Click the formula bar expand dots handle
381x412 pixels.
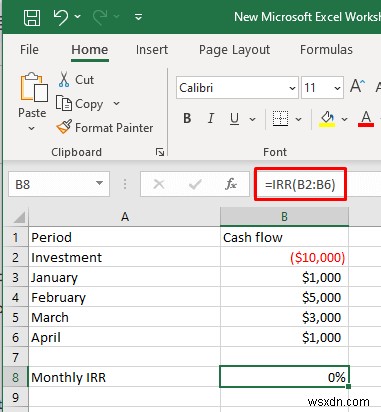tap(125, 184)
